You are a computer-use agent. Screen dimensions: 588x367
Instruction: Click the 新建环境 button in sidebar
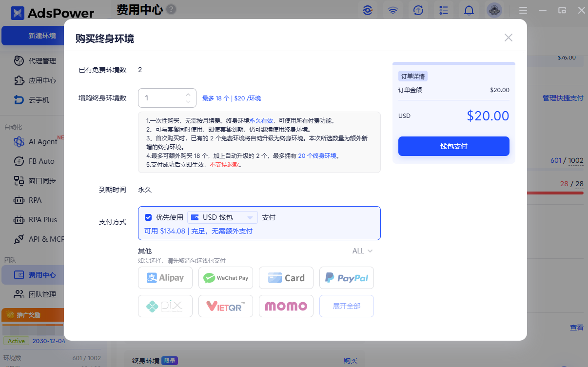pyautogui.click(x=33, y=36)
